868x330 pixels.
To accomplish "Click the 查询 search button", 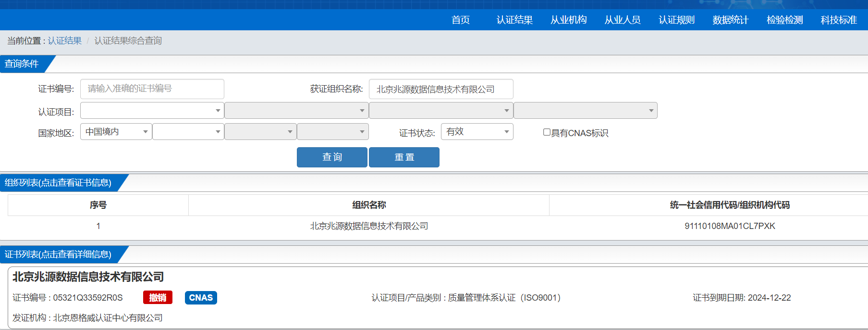I will [x=332, y=157].
